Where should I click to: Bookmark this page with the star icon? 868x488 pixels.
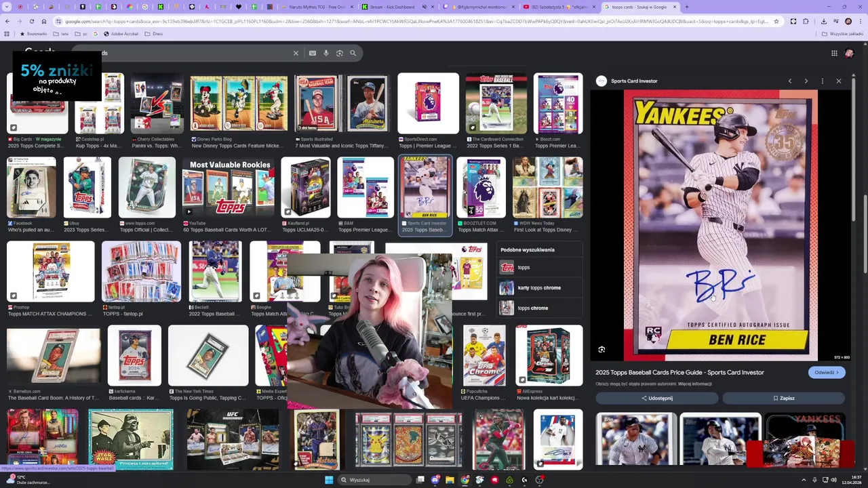(778, 21)
